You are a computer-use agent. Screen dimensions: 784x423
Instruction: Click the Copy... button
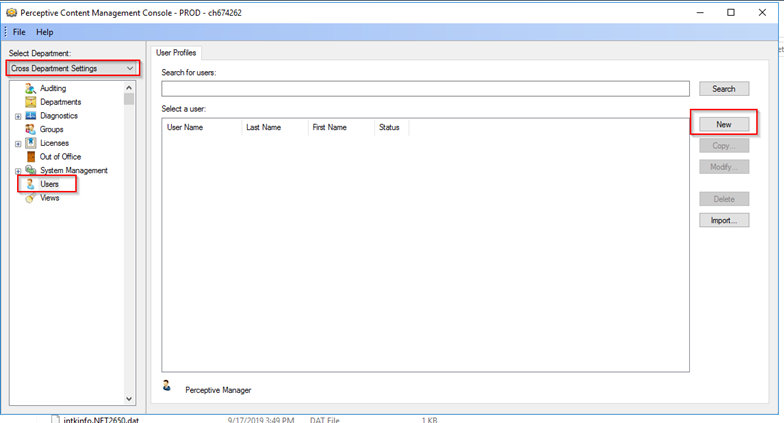[724, 146]
